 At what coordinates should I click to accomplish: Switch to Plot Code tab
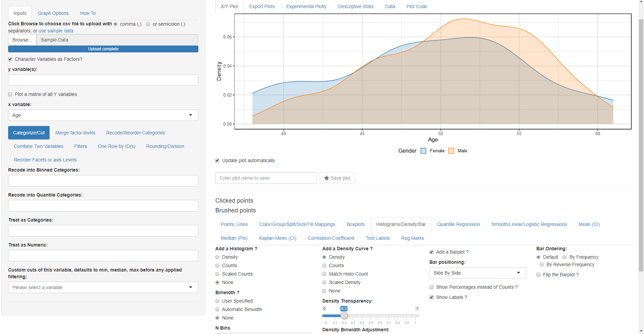tap(417, 6)
